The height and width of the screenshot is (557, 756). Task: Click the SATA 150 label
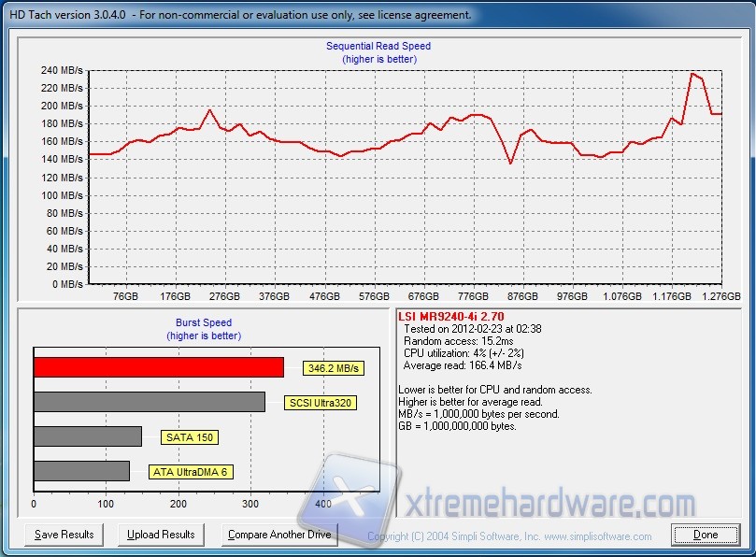[190, 436]
